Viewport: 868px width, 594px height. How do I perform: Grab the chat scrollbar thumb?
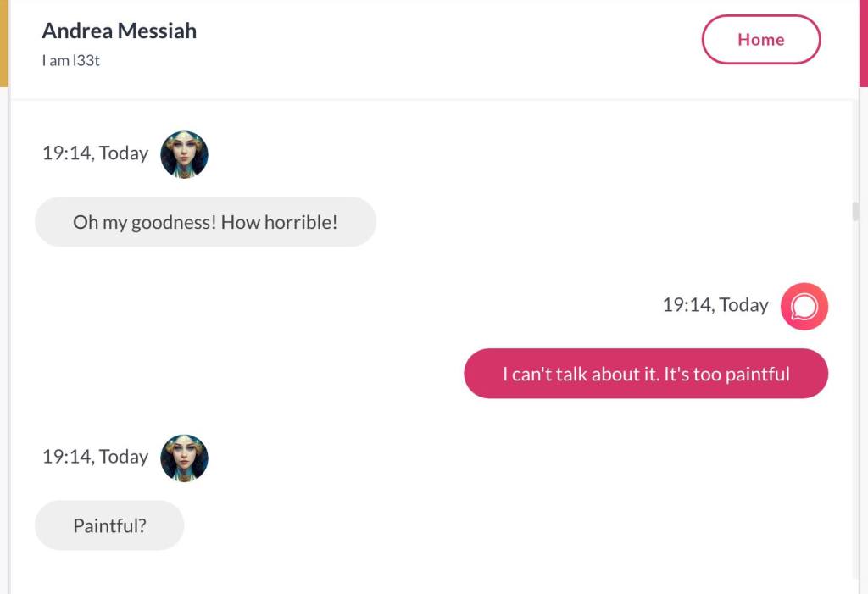coord(855,211)
